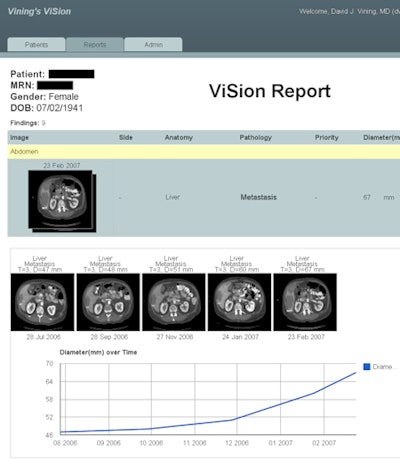
Task: Switch to the Reports tab
Action: [95, 44]
